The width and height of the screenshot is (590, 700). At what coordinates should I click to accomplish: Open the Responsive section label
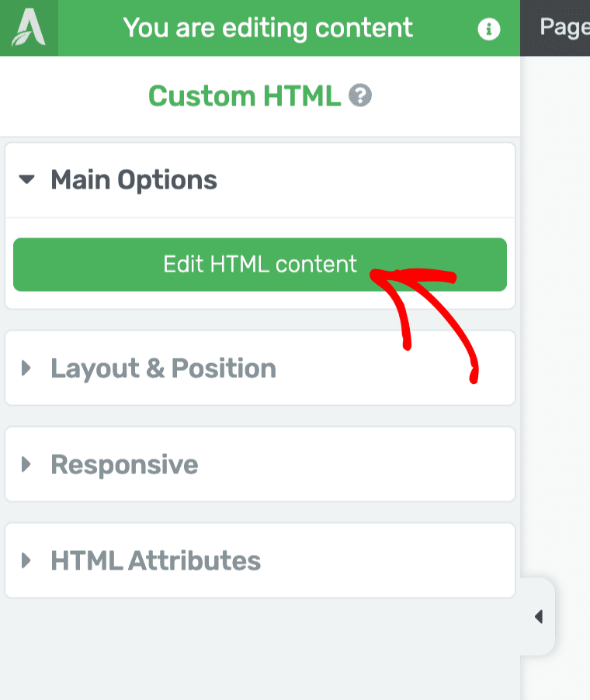124,465
